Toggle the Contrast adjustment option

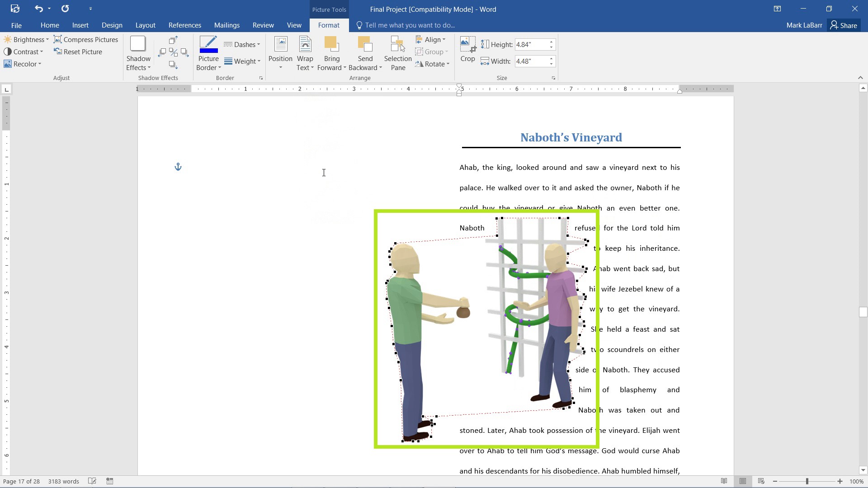[x=24, y=51]
